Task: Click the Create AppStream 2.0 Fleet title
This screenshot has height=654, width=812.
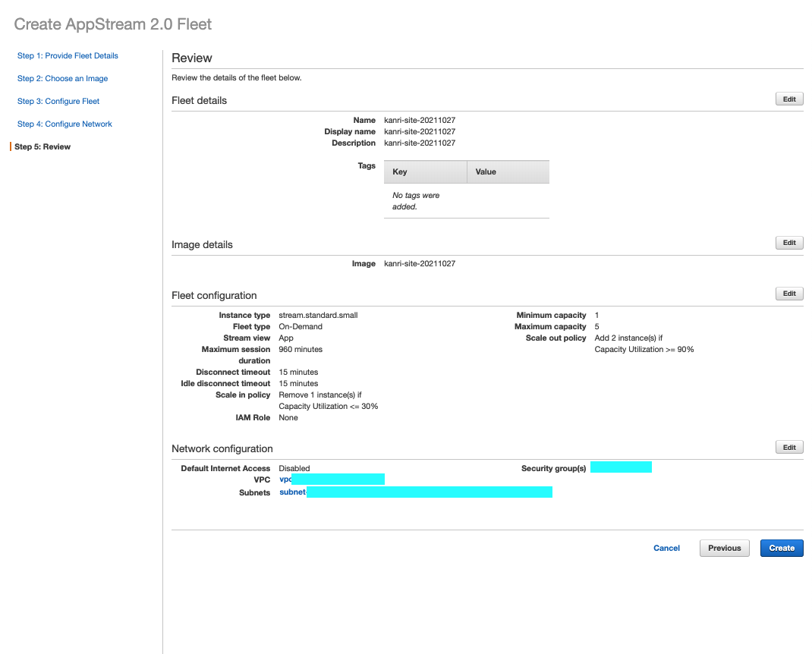Action: 113,24
